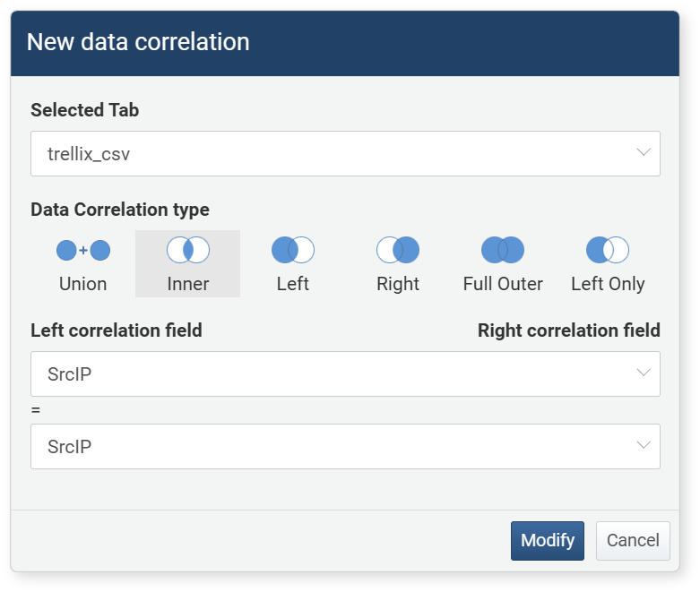Expand the Selected Tab dropdown arrow
Screen dimensions: 700x592
(x=643, y=153)
